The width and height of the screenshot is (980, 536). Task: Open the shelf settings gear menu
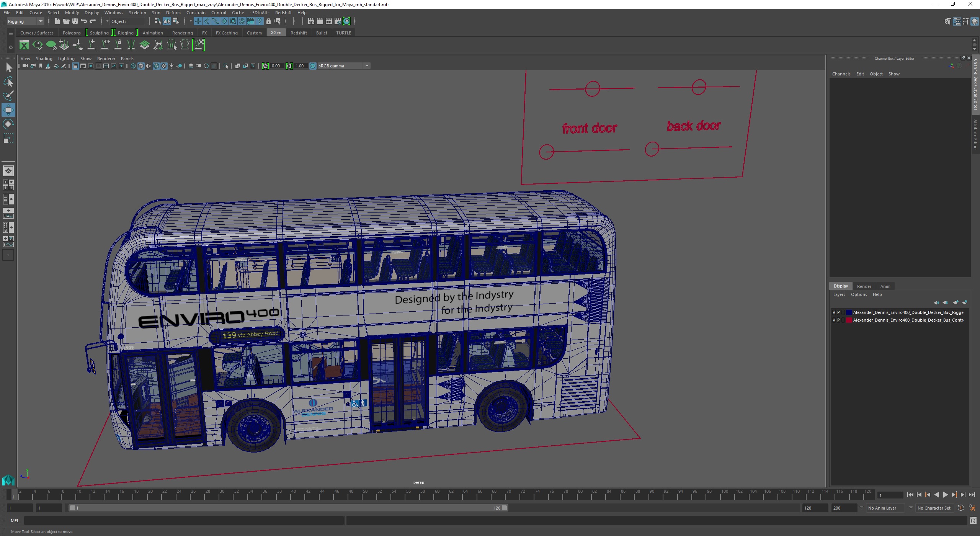[x=11, y=47]
